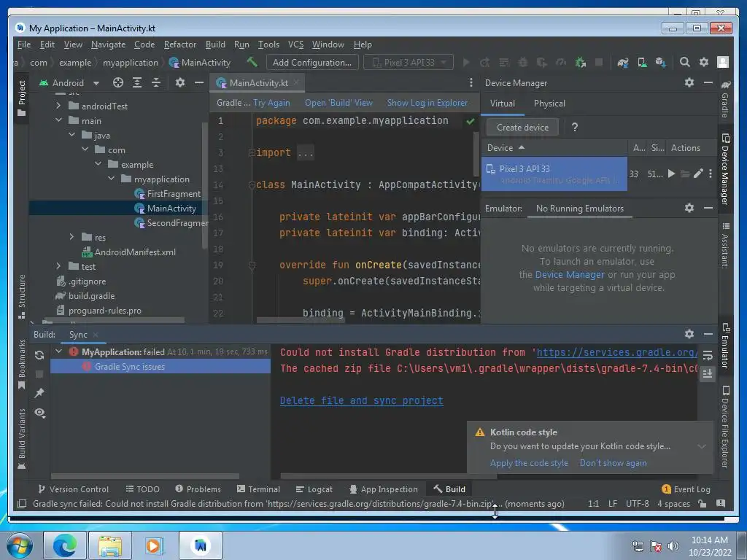The height and width of the screenshot is (560, 747).
Task: Open Build panel settings gear
Action: pos(689,334)
